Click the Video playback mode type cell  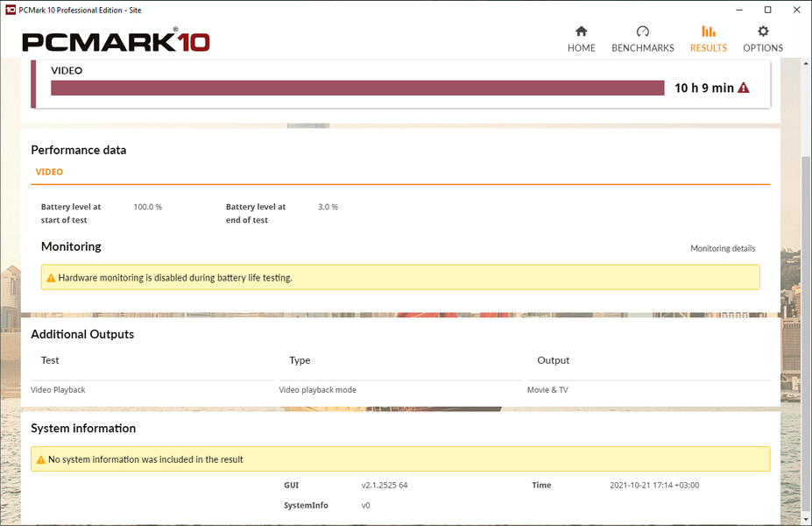pos(317,390)
